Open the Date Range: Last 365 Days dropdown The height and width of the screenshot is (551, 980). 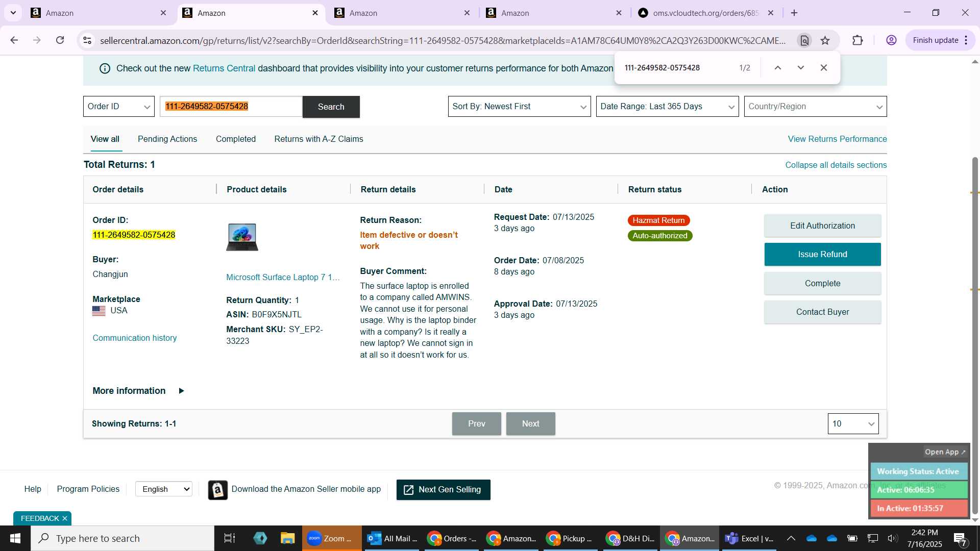coord(667,106)
